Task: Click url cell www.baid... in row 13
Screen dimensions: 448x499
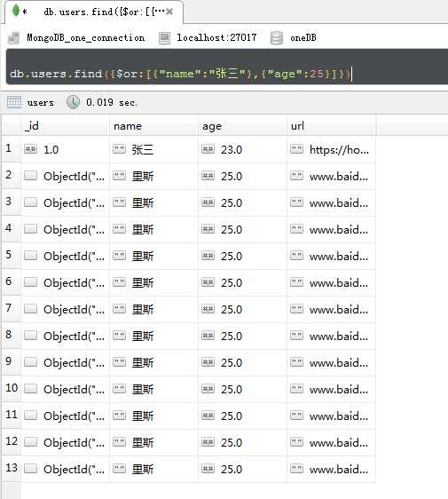Action: 331,469
